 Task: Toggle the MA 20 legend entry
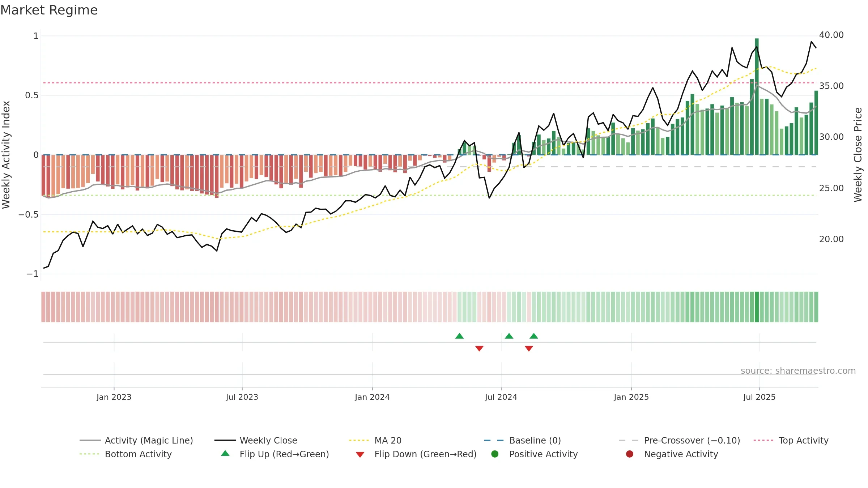tap(375, 440)
